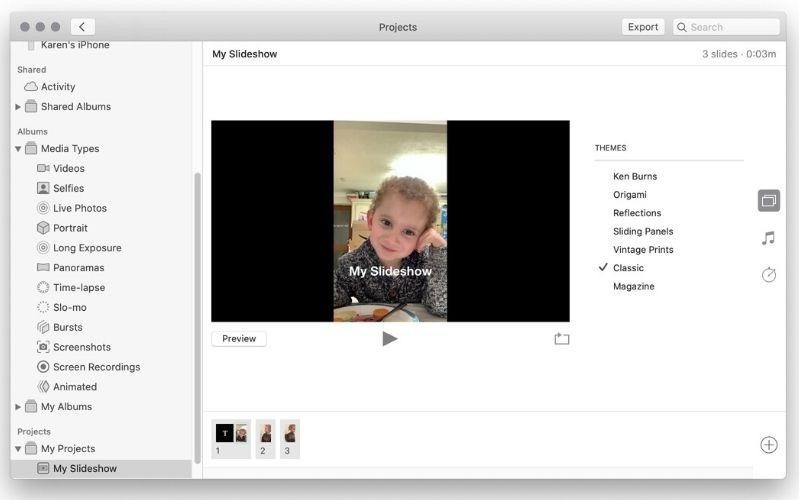The height and width of the screenshot is (500, 799).
Task: Click the search magnifier icon
Action: click(x=681, y=27)
